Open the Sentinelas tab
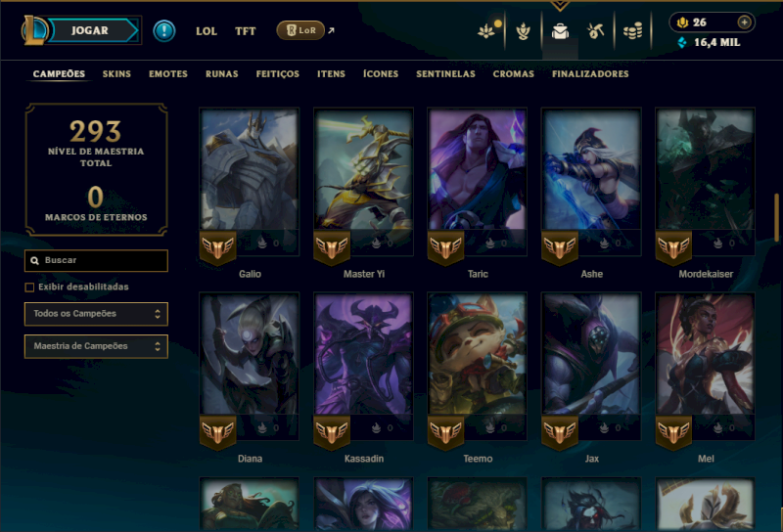The height and width of the screenshot is (532, 783). [445, 74]
